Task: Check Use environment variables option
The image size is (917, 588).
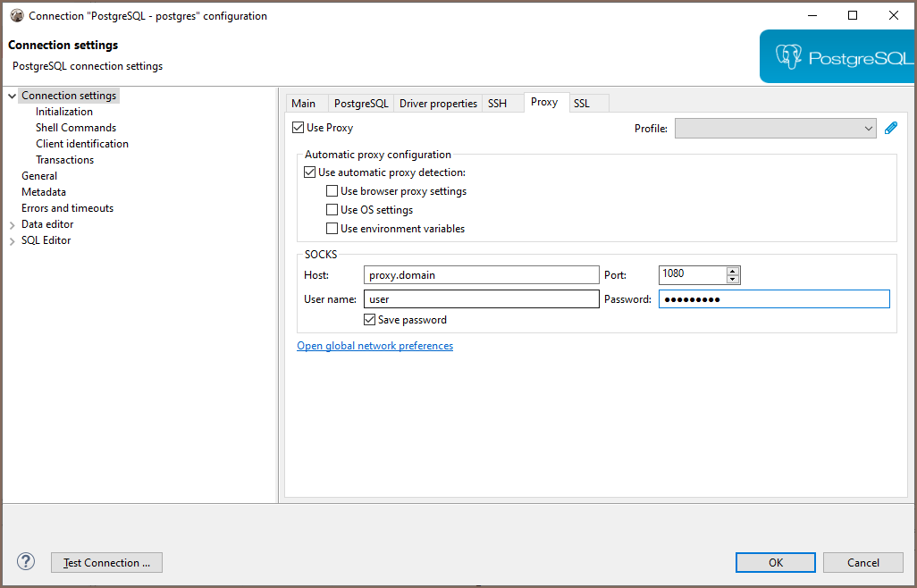Action: click(332, 229)
